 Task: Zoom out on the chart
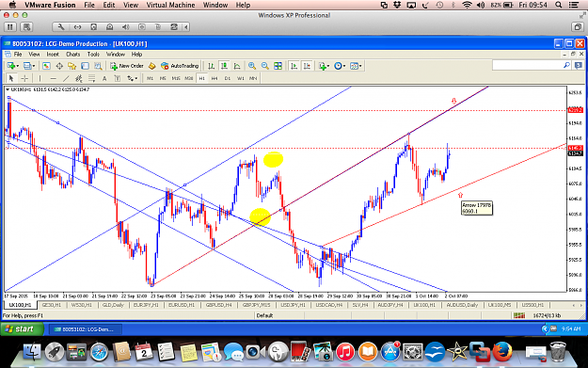[x=265, y=66]
